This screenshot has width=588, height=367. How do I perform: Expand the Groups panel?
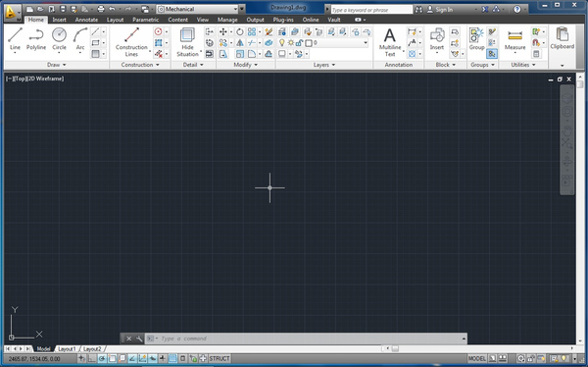click(482, 65)
